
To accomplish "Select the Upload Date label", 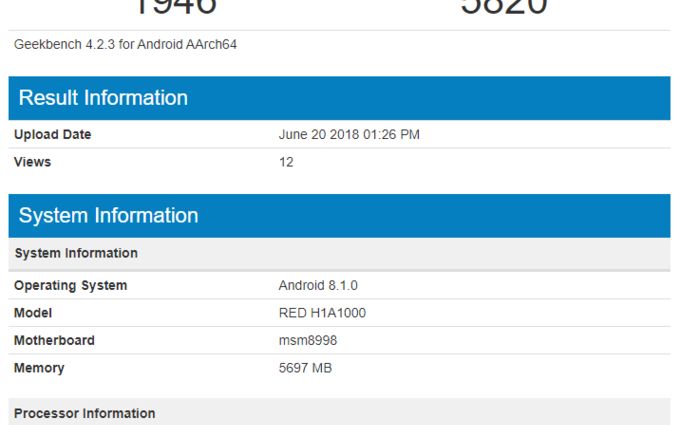I will 52,135.
